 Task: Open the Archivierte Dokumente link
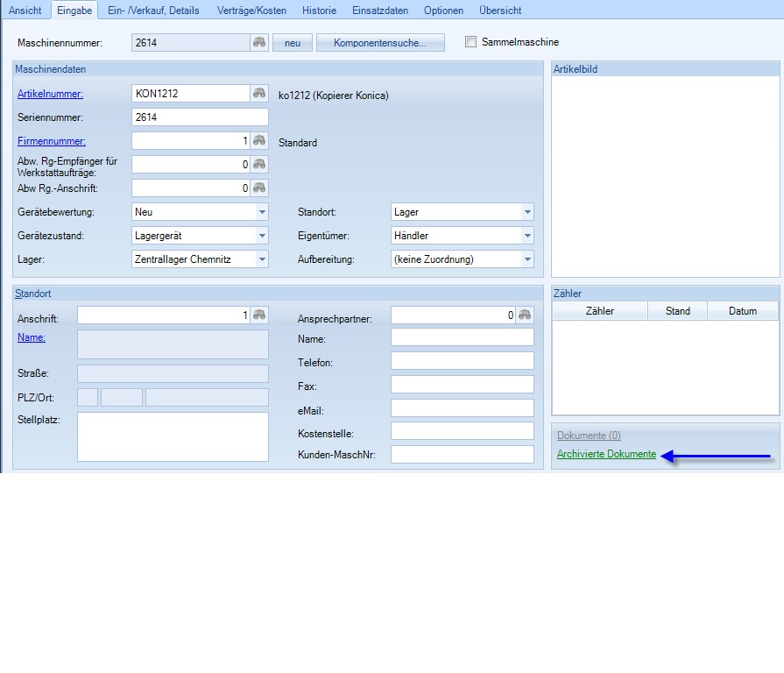[606, 454]
